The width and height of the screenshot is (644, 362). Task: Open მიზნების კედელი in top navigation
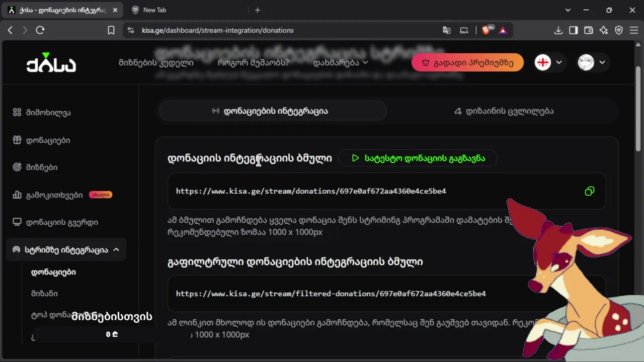tap(156, 63)
